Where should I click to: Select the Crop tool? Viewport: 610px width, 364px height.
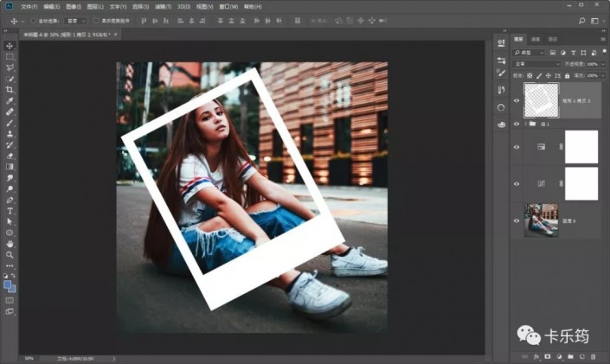tap(10, 90)
